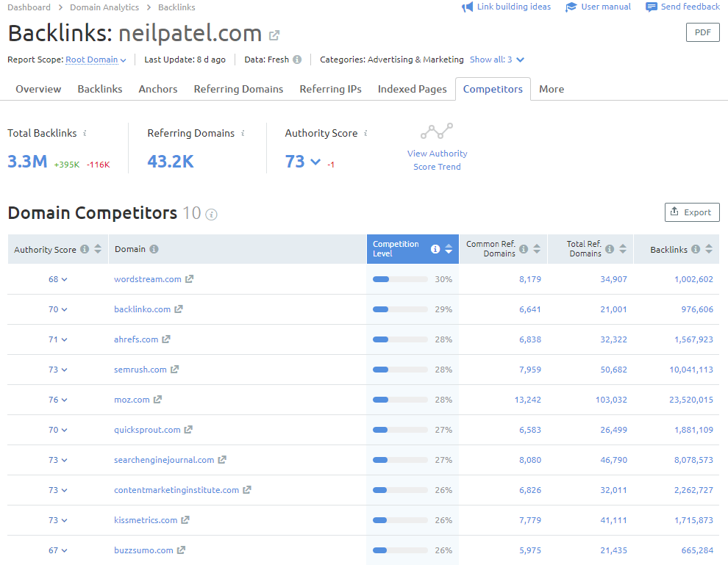Open the Authority Score 73 dropdown chevron
The width and height of the screenshot is (728, 565).
[315, 162]
